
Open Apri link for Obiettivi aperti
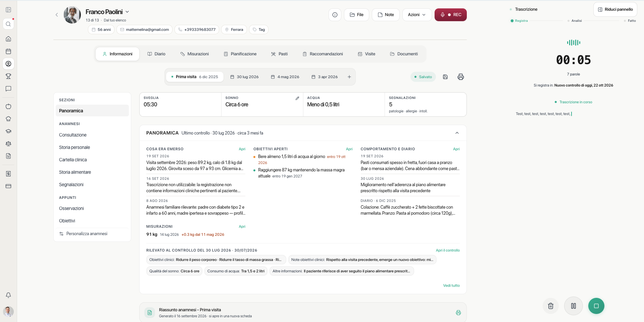coord(349,149)
